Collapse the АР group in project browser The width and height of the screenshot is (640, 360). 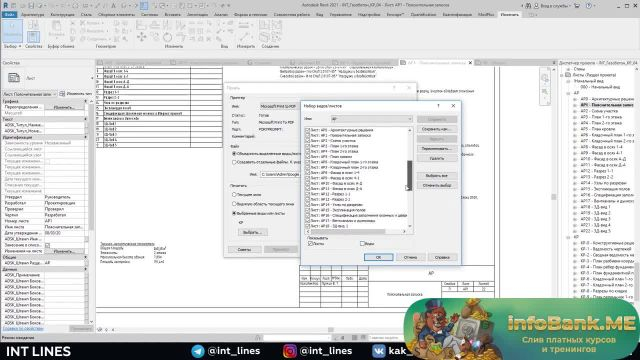568,93
